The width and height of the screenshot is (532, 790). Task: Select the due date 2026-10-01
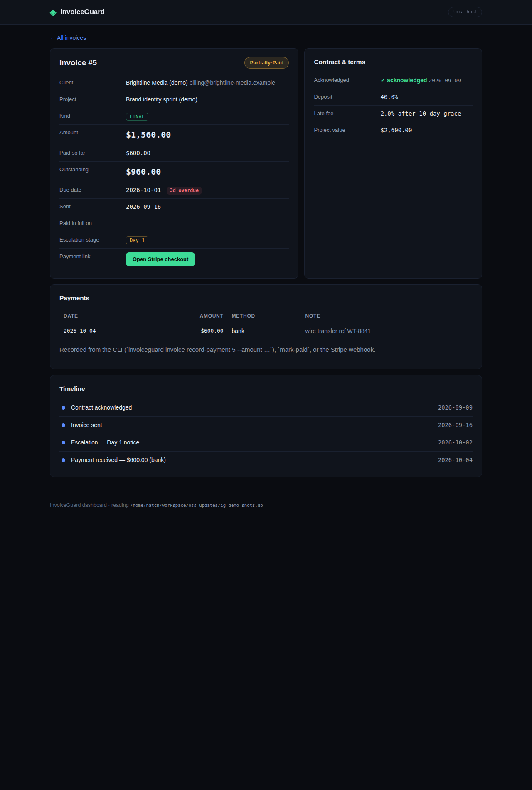(143, 190)
